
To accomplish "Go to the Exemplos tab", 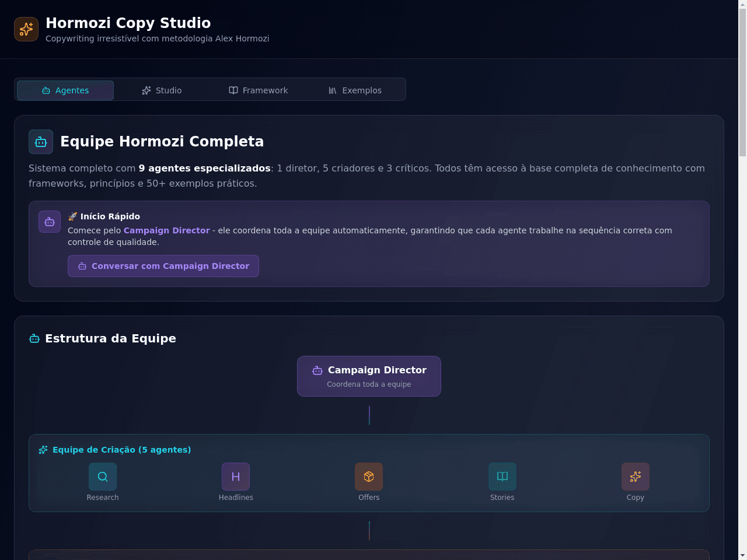I will [355, 90].
